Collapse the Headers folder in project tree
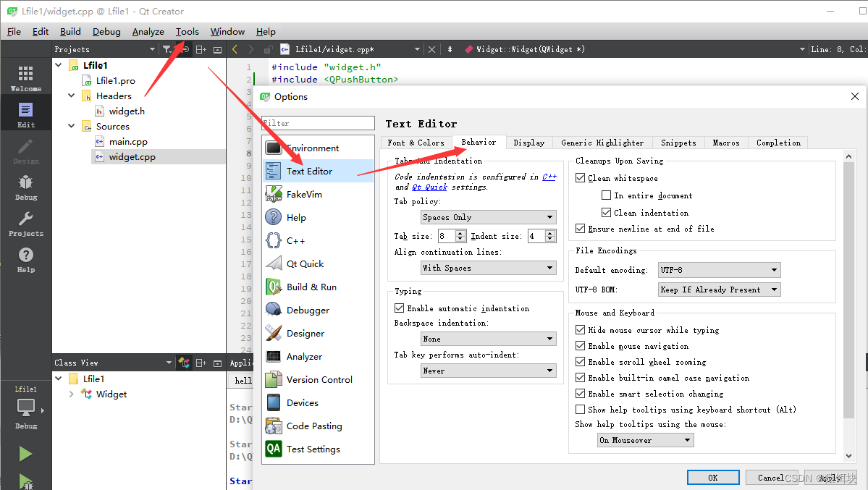 [x=72, y=96]
